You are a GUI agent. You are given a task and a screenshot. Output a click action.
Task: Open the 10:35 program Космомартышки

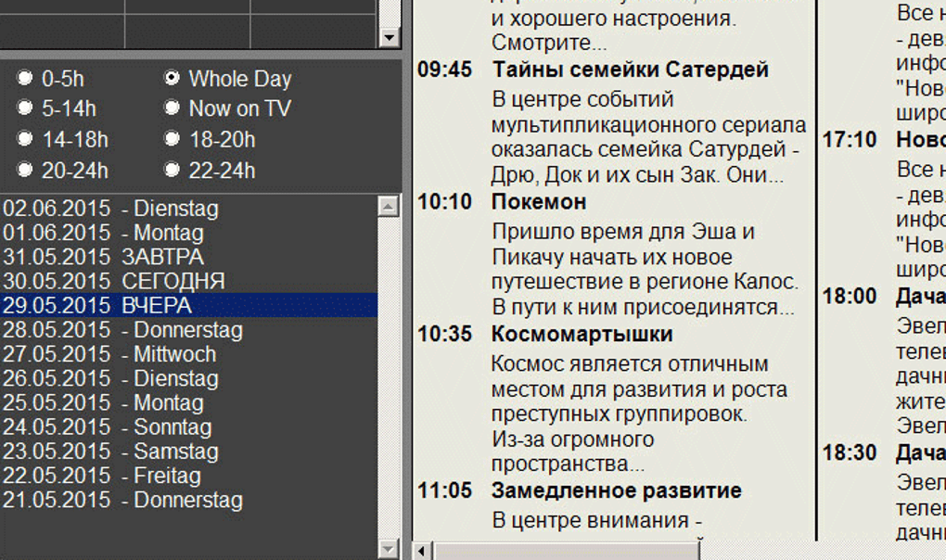point(582,334)
